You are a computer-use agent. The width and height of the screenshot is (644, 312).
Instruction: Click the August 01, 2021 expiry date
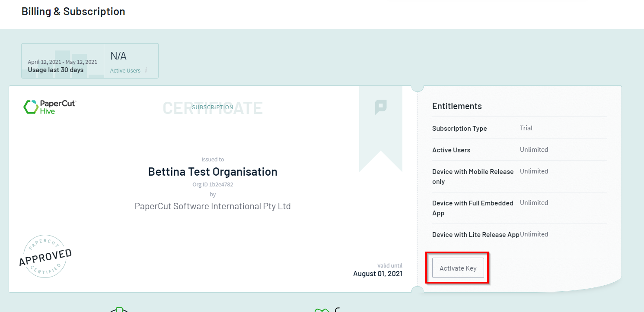pyautogui.click(x=378, y=274)
